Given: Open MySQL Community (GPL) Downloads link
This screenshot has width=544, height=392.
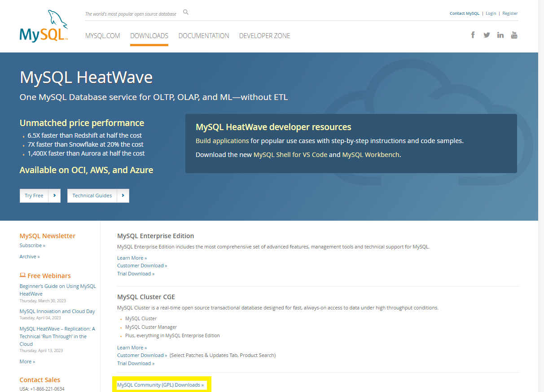Looking at the screenshot, I should click(160, 385).
